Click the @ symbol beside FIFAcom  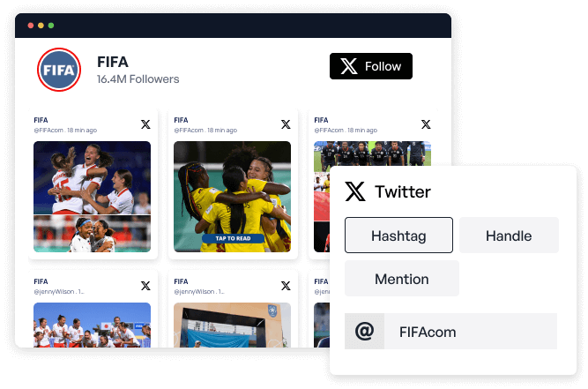coord(364,332)
